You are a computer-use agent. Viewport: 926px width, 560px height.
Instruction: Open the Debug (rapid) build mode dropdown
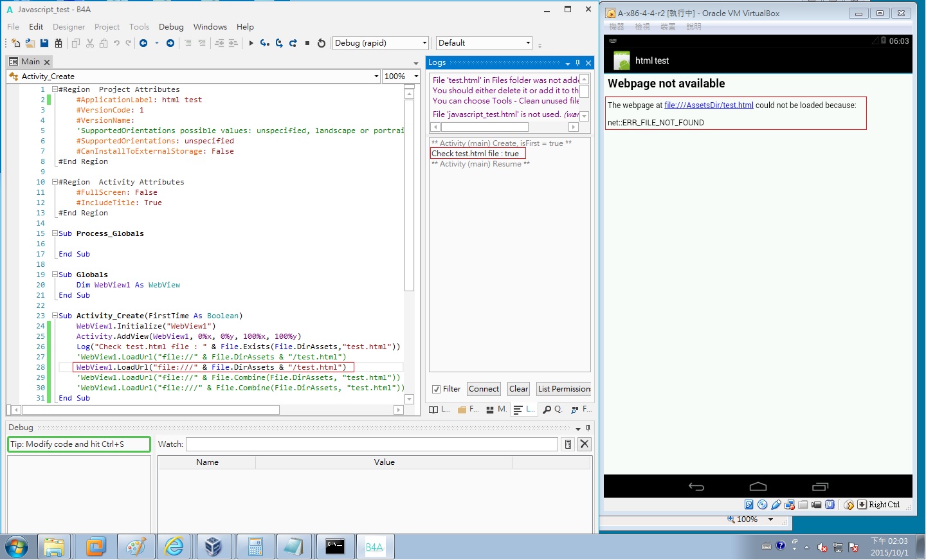pyautogui.click(x=424, y=43)
